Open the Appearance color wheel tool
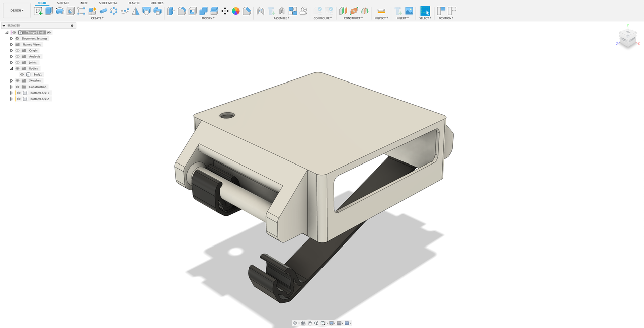Image resolution: width=644 pixels, height=328 pixels. 236,11
